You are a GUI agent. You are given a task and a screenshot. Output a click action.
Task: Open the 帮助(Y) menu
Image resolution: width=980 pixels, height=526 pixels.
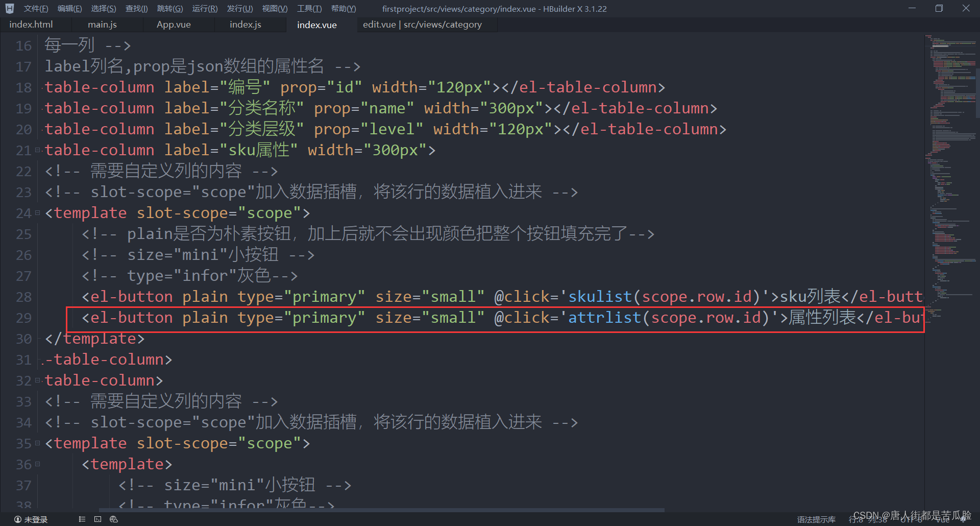pyautogui.click(x=344, y=9)
